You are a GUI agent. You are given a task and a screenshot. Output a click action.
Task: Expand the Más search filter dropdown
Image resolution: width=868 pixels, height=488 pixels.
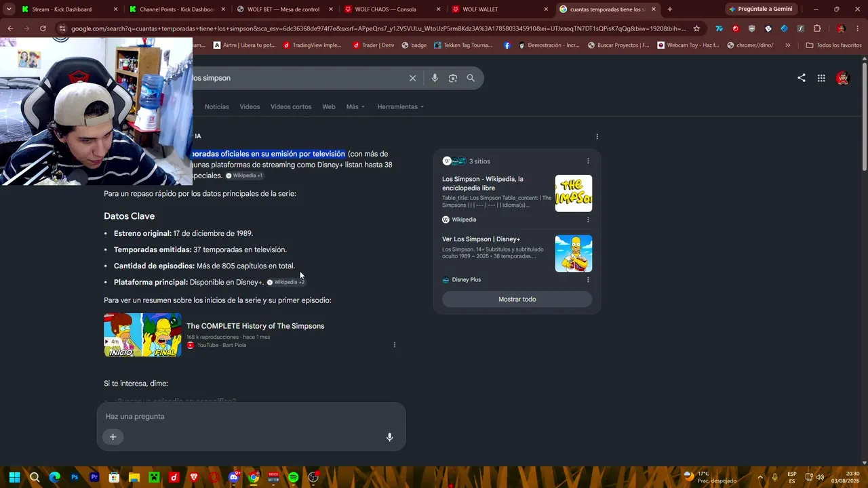pyautogui.click(x=355, y=106)
